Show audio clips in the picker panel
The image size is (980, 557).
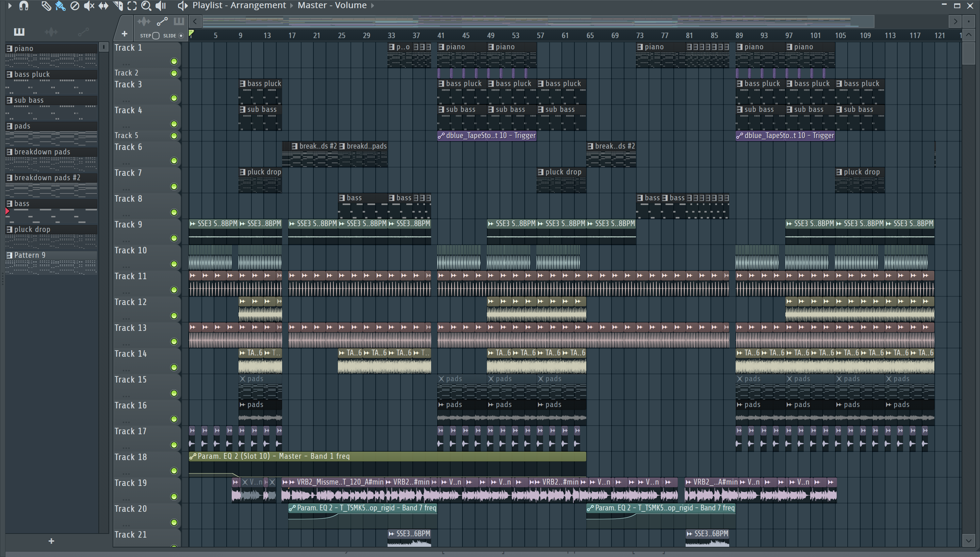point(51,32)
